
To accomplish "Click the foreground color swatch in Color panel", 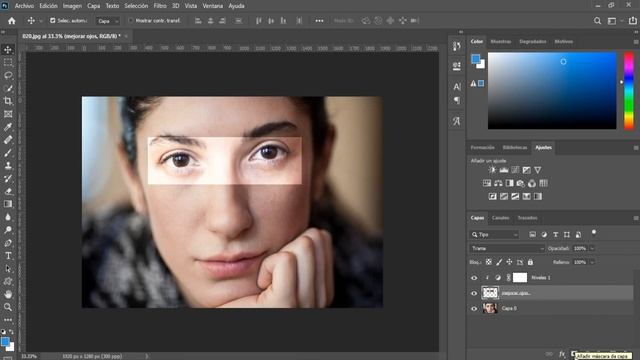I will (x=476, y=59).
